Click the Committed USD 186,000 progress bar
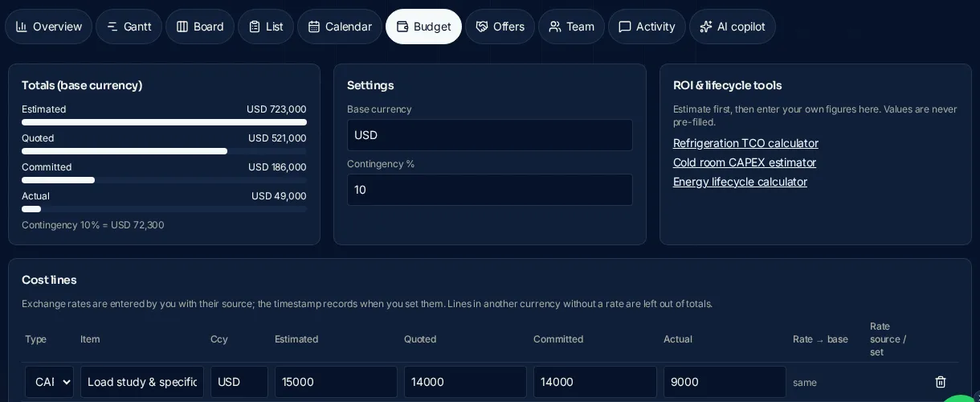This screenshot has height=402, width=980. [x=164, y=180]
